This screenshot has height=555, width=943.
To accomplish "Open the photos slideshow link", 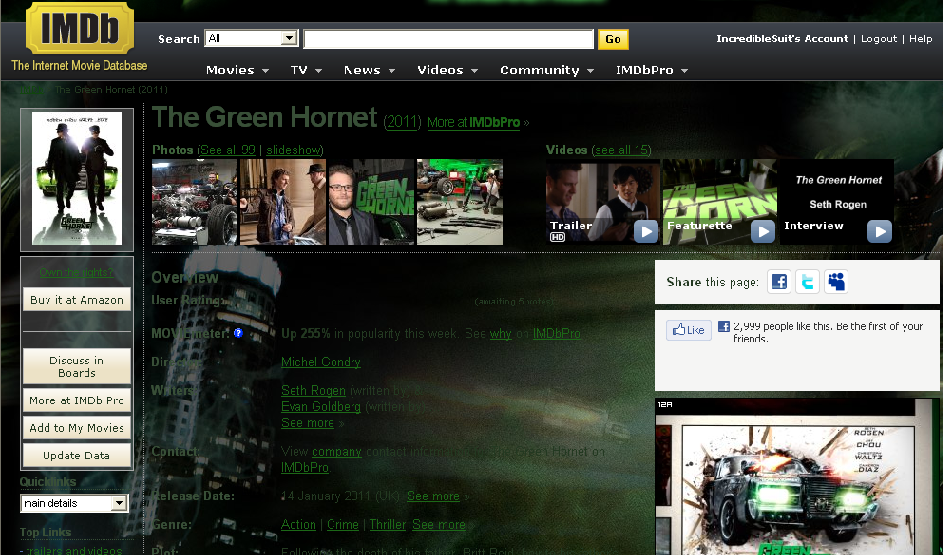I will coord(293,150).
